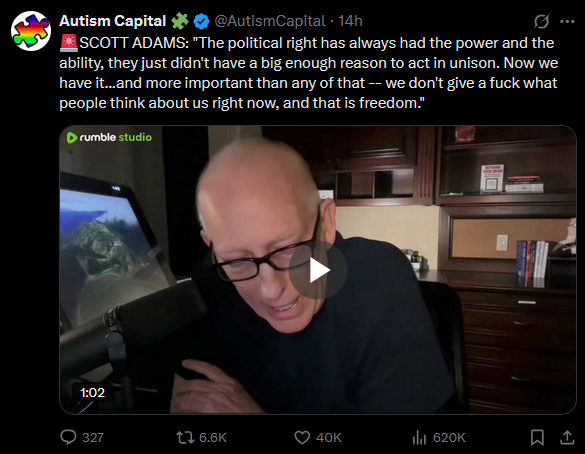Click the reply speech bubble icon
585x454 pixels.
coord(68,437)
